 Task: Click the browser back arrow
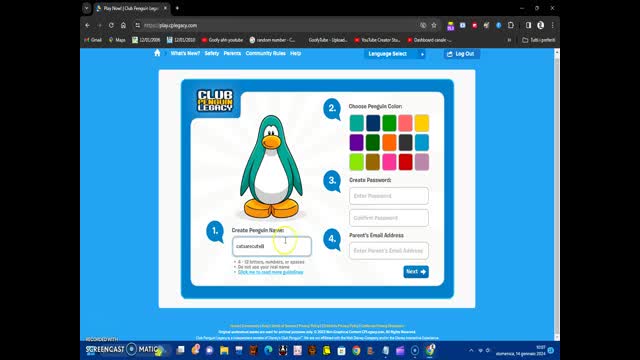(87, 25)
